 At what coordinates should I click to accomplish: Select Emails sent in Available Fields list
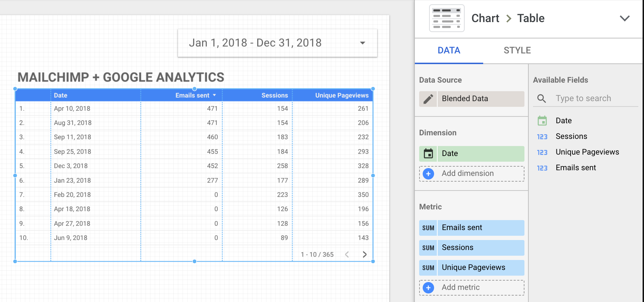point(576,168)
